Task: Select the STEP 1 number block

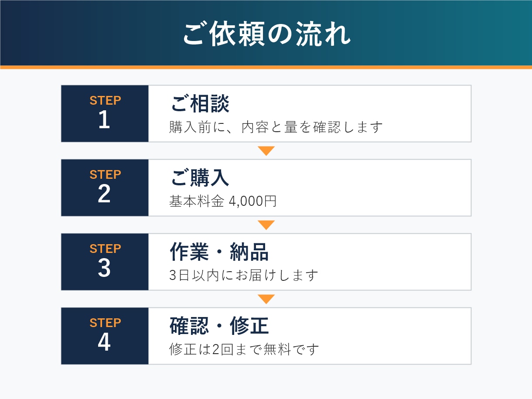Action: click(105, 113)
